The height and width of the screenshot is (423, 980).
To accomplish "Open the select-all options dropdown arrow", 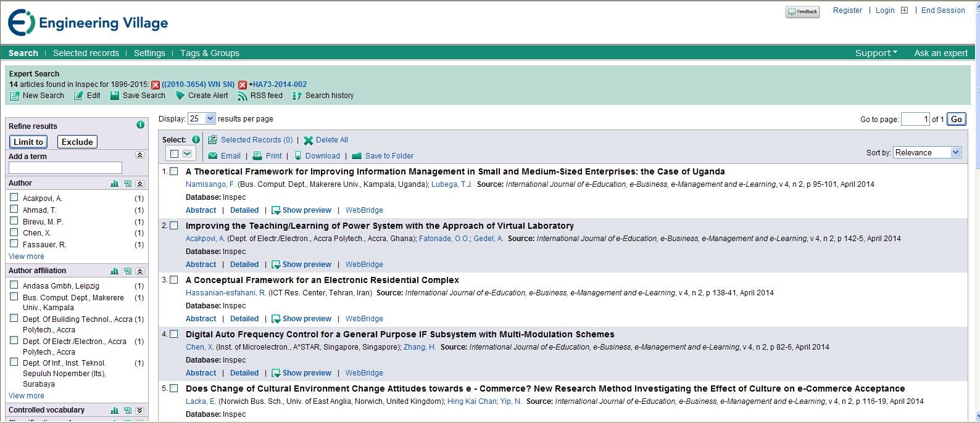I will (x=187, y=154).
